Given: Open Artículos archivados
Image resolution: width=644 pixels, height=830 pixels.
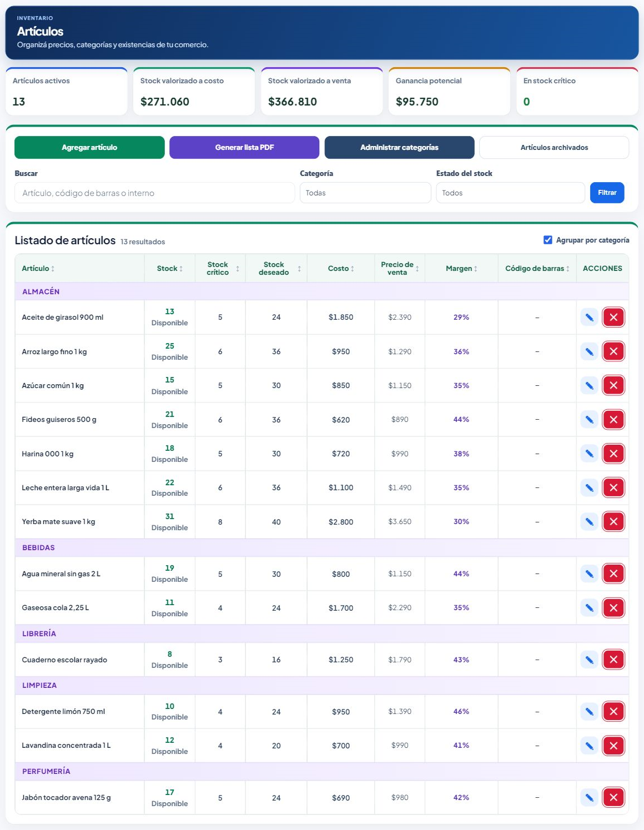Looking at the screenshot, I should pos(554,147).
